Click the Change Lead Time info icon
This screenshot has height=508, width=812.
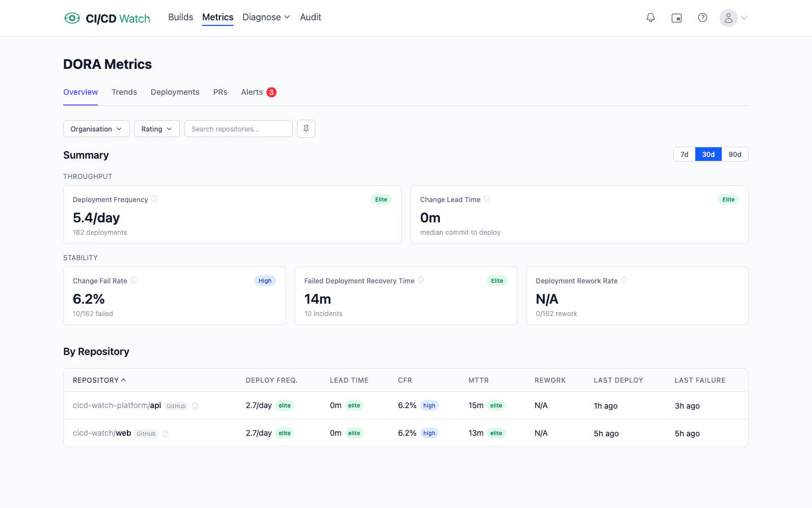[x=487, y=199]
